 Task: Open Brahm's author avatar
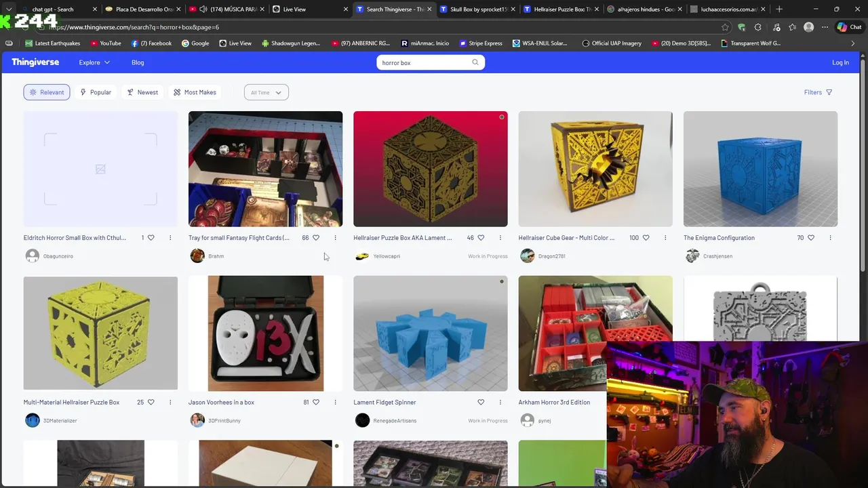pyautogui.click(x=197, y=256)
